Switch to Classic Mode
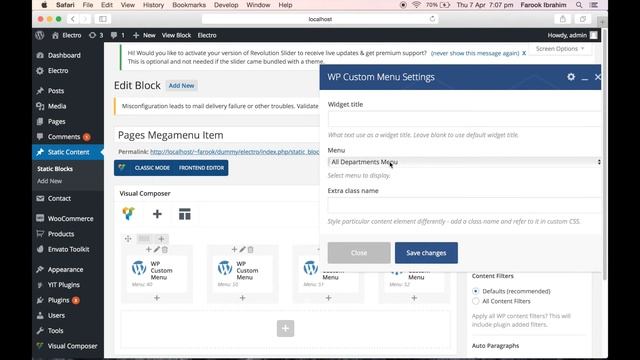Image resolution: width=640 pixels, height=360 pixels. [x=152, y=168]
